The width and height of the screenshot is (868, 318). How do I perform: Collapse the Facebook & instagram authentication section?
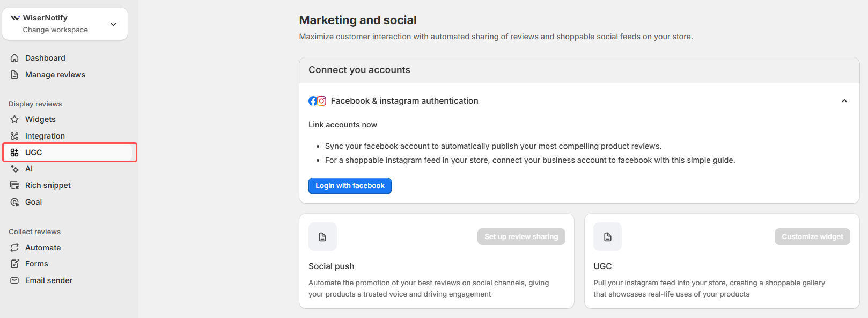[x=844, y=101]
